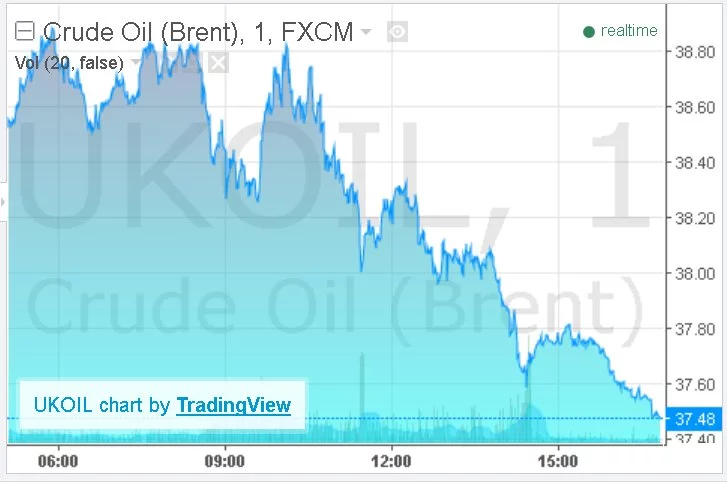Select the Vol (20, false) indicator label

[x=69, y=63]
